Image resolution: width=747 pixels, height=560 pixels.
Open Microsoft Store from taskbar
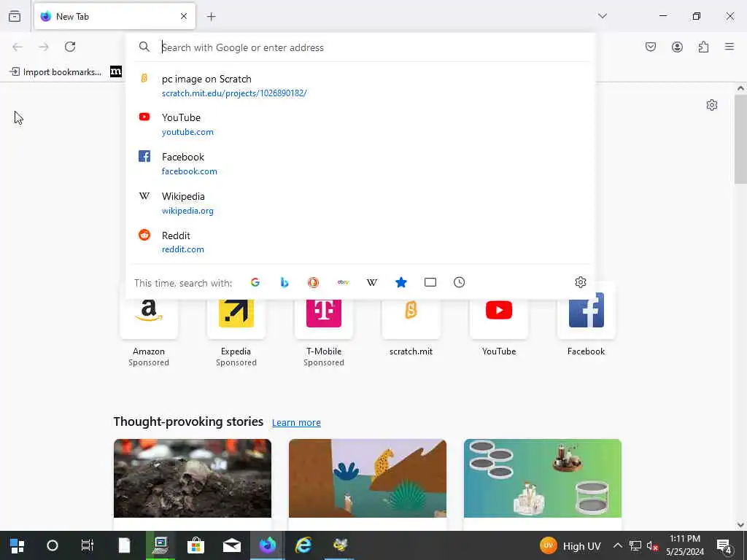click(x=196, y=545)
